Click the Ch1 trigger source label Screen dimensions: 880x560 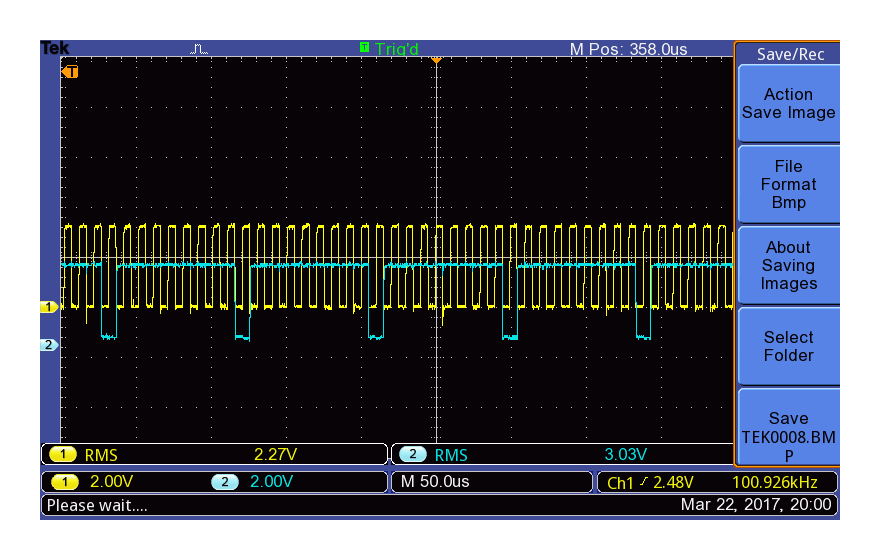620,483
